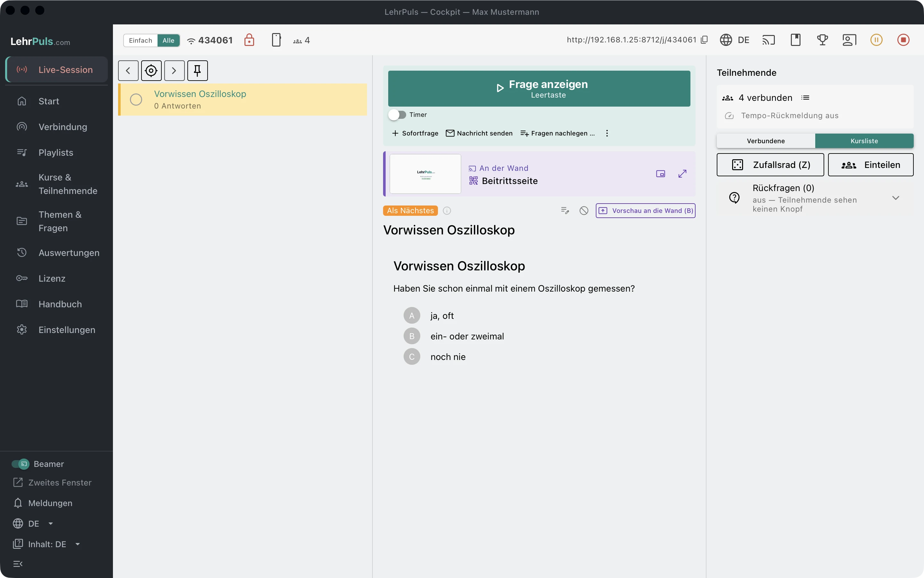Click the Beitrittsseite thumbnail preview
This screenshot has width=924, height=578.
(425, 174)
